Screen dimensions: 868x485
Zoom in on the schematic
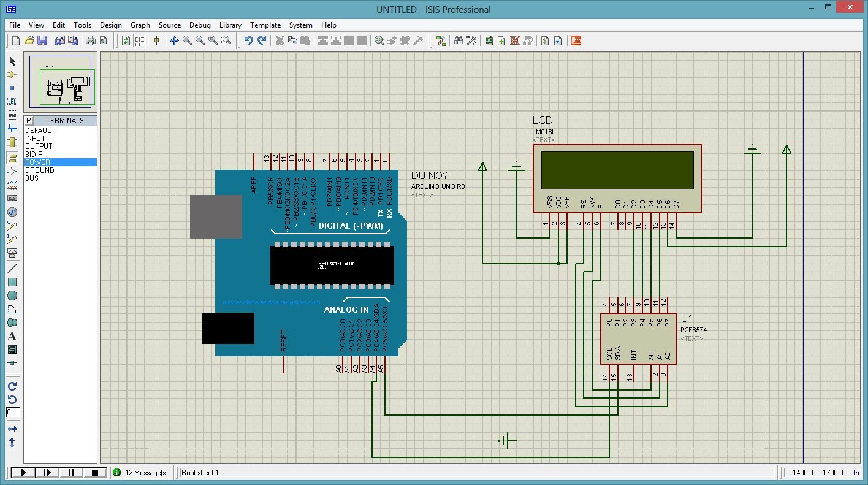coord(187,40)
